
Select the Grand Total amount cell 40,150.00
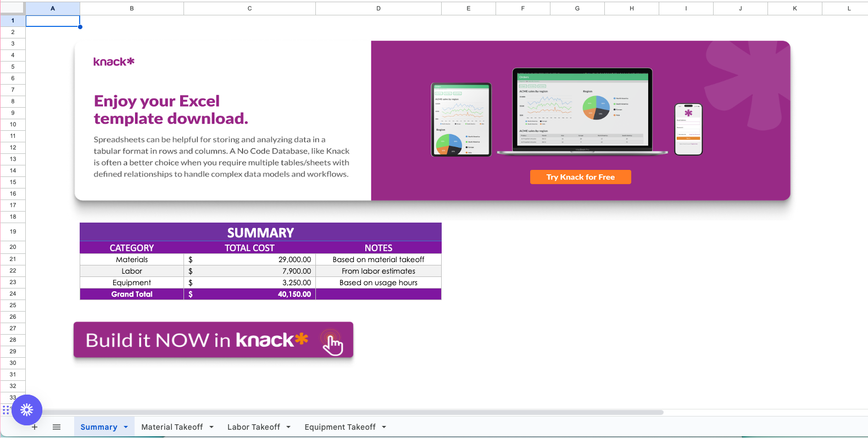tap(249, 294)
